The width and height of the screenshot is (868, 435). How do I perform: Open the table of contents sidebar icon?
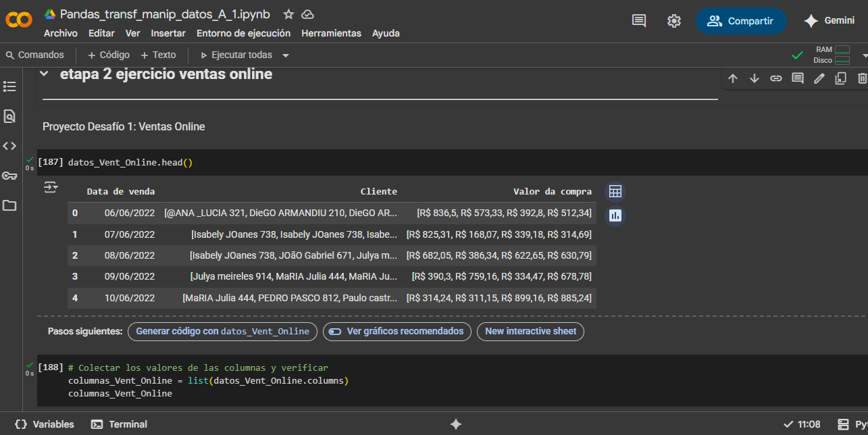(x=9, y=86)
